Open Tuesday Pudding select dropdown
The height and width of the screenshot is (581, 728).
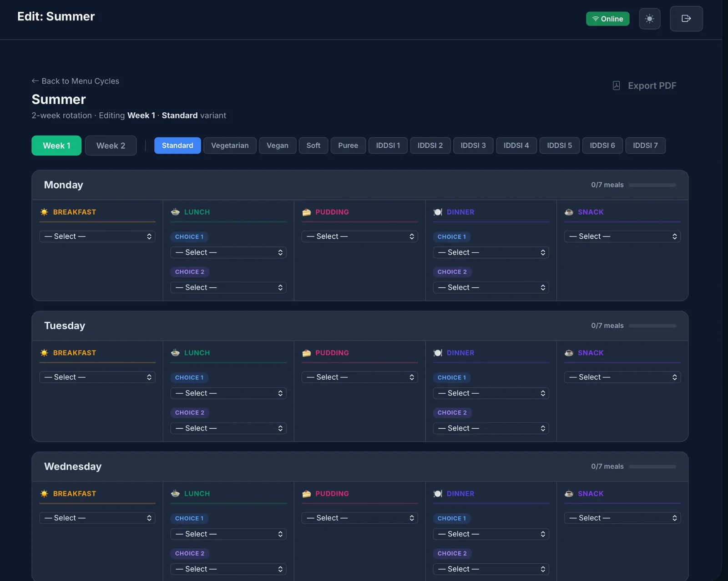(359, 377)
